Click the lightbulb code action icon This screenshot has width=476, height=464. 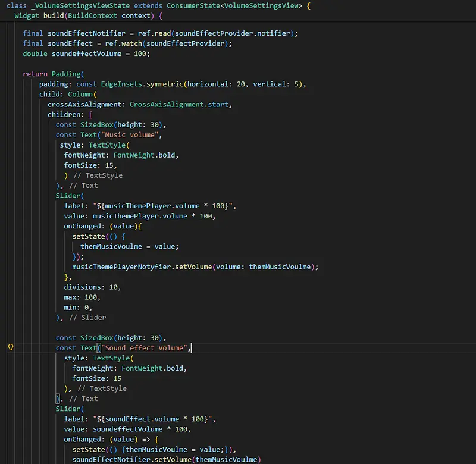(10, 347)
